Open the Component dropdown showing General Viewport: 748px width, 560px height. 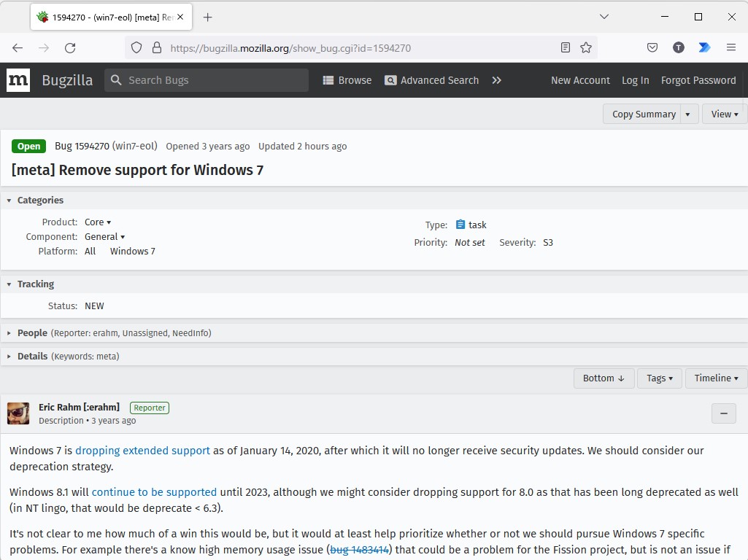[104, 236]
